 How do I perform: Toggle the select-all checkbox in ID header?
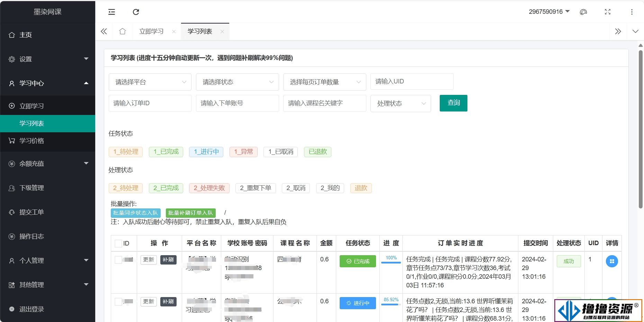click(x=118, y=243)
